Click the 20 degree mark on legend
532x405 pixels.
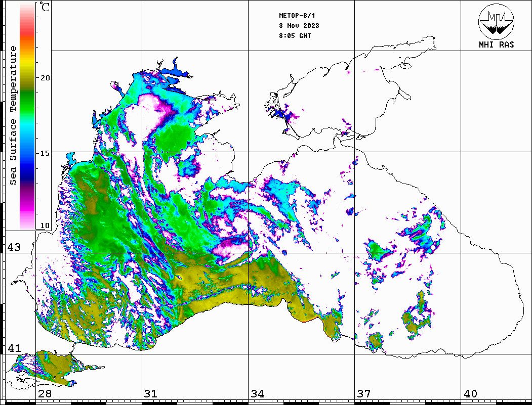[x=45, y=78]
